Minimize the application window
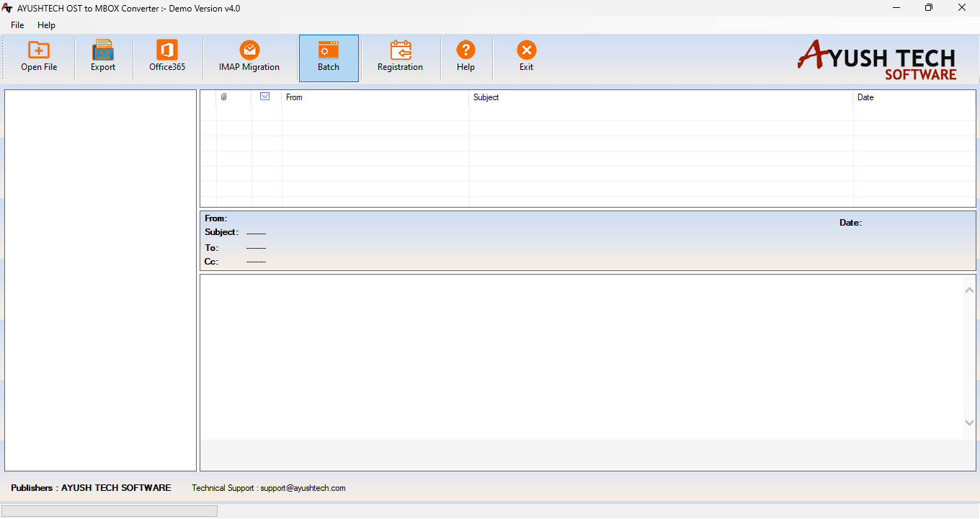Image resolution: width=980 pixels, height=519 pixels. coord(895,8)
